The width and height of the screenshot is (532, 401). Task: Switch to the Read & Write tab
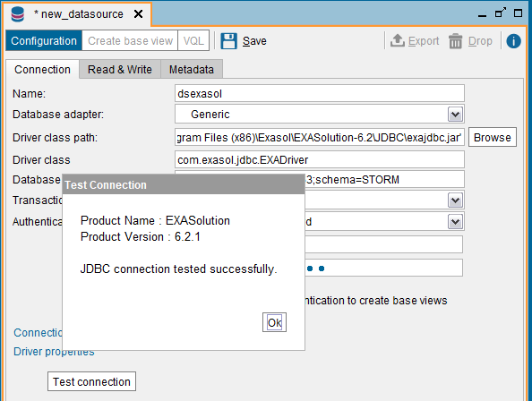(120, 70)
